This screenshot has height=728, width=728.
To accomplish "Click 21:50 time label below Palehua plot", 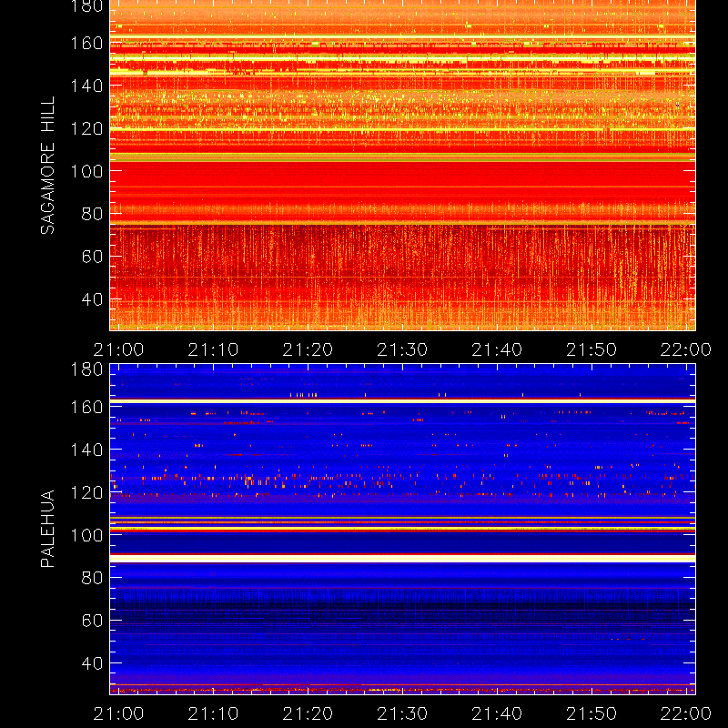I will point(591,713).
